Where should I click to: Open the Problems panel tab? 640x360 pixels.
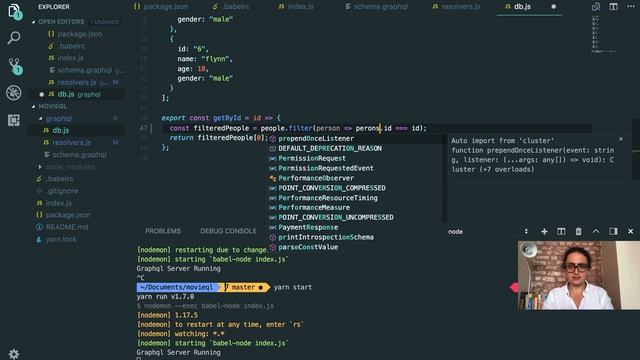(163, 231)
